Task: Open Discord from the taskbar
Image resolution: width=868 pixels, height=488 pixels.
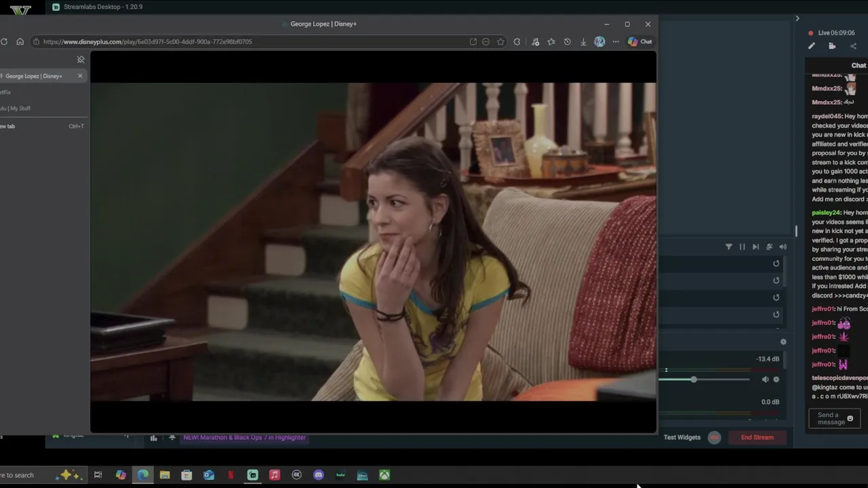Action: (319, 475)
